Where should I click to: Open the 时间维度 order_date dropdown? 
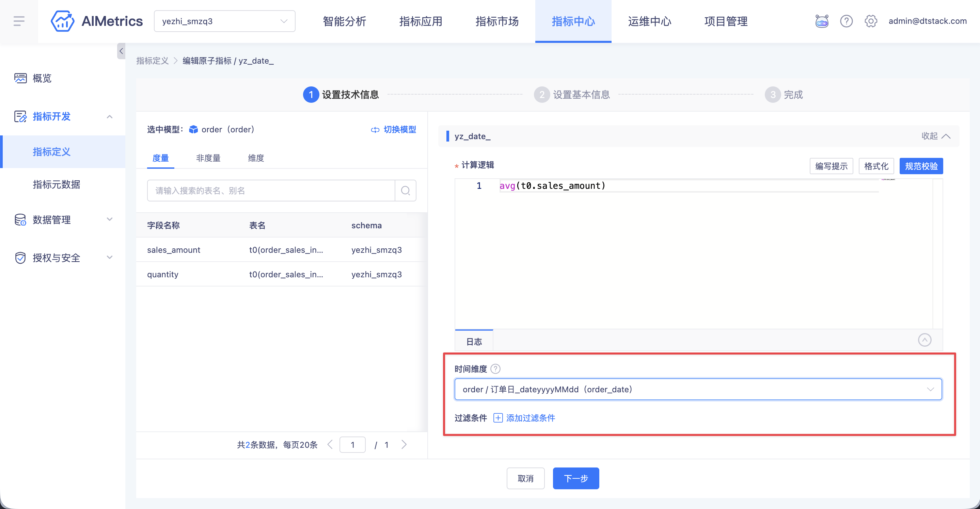698,389
